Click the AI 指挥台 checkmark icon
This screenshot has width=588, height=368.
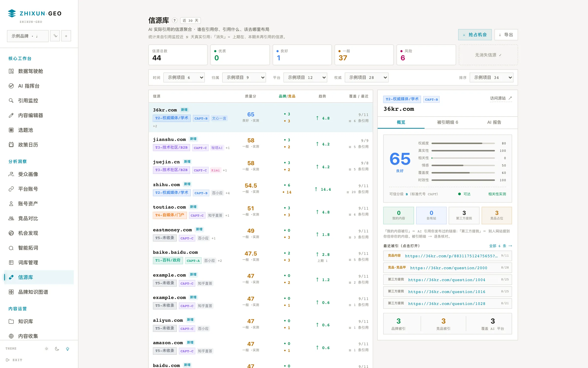[11, 86]
